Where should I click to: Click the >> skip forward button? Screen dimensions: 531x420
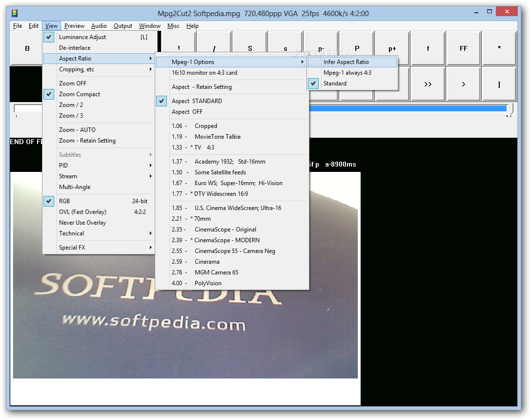click(428, 84)
